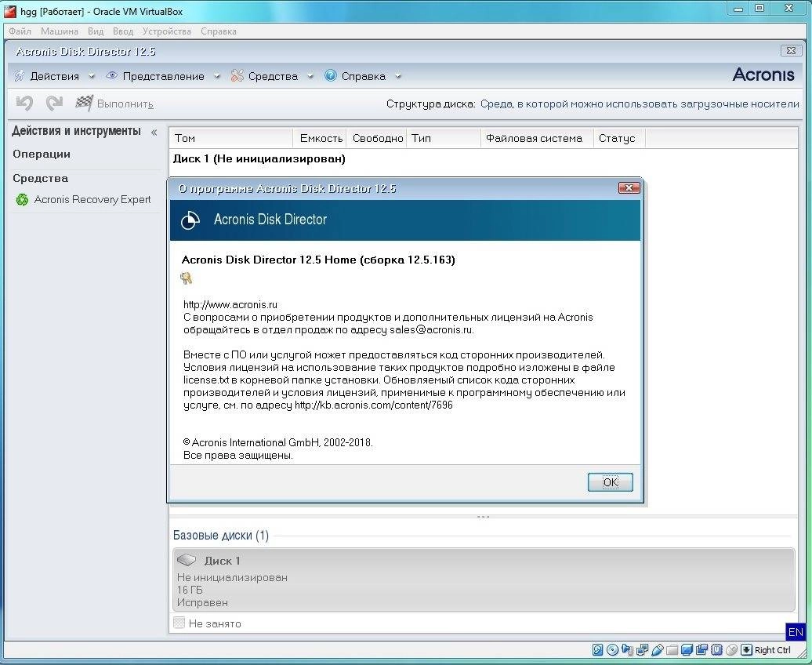Viewport: 812px width, 665px height.
Task: Sort by Файловая система column header
Action: coord(537,138)
